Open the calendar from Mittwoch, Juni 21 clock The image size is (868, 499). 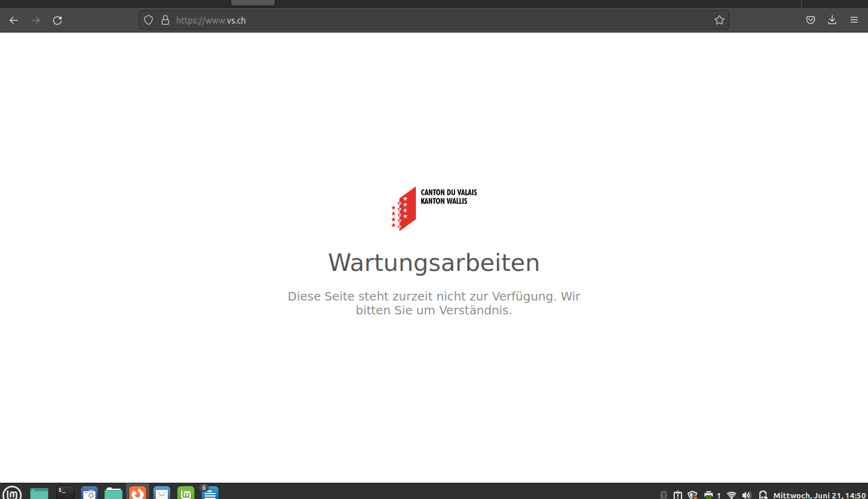tap(819, 495)
